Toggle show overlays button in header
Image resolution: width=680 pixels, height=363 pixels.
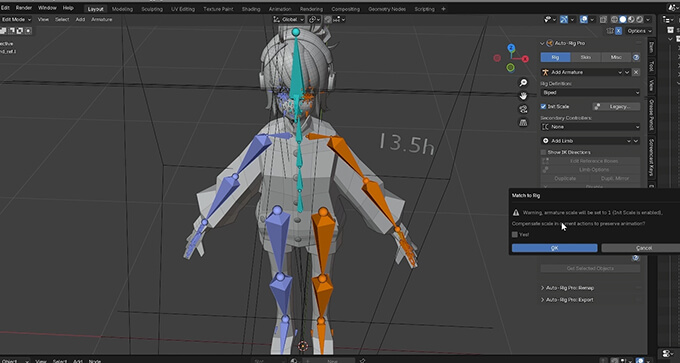(x=583, y=20)
